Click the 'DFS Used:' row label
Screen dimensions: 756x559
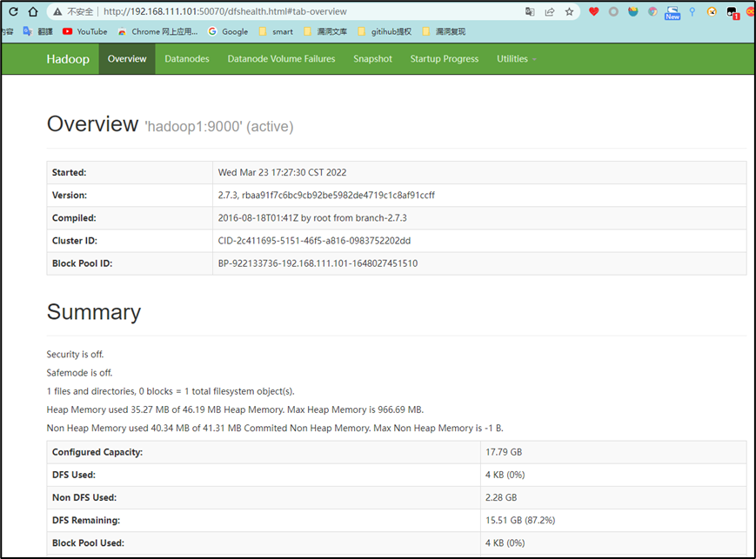pyautogui.click(x=74, y=475)
